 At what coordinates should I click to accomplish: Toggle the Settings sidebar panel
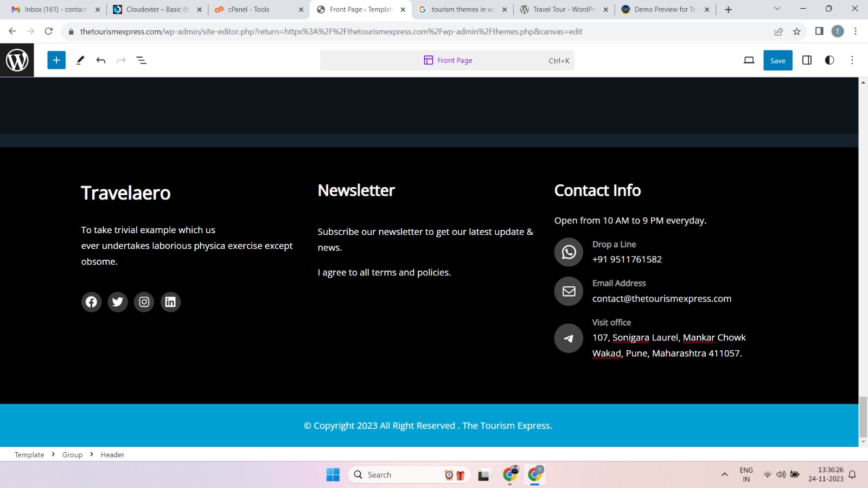(807, 60)
